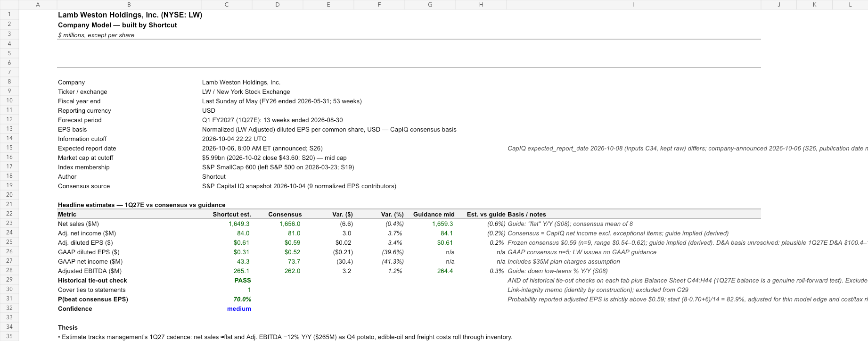This screenshot has height=341, width=868.
Task: Click the 'Cover ties to statements' label
Action: click(x=92, y=290)
